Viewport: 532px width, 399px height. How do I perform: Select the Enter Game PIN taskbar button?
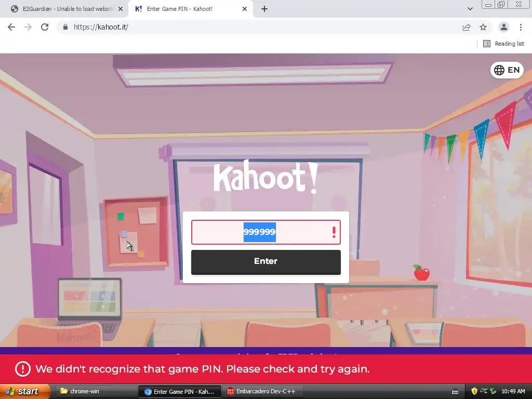click(180, 392)
